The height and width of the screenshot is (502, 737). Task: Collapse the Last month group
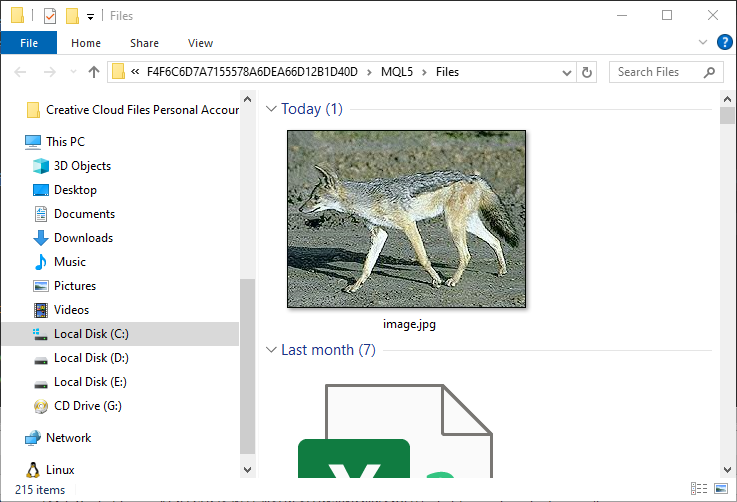point(271,350)
